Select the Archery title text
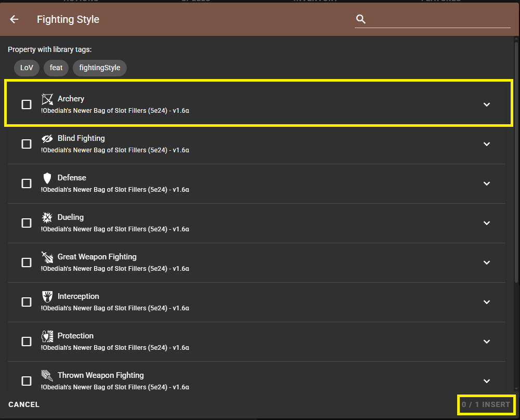The width and height of the screenshot is (520, 420). tap(71, 99)
